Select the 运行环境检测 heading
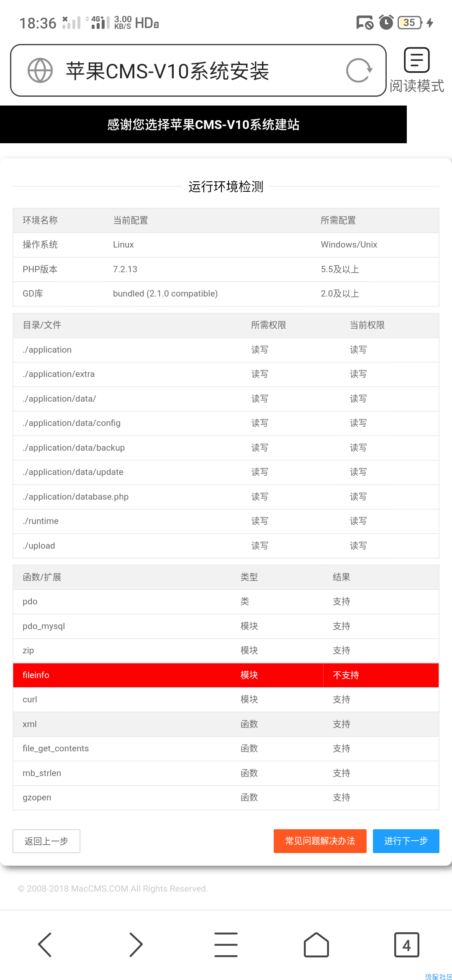 click(x=226, y=186)
